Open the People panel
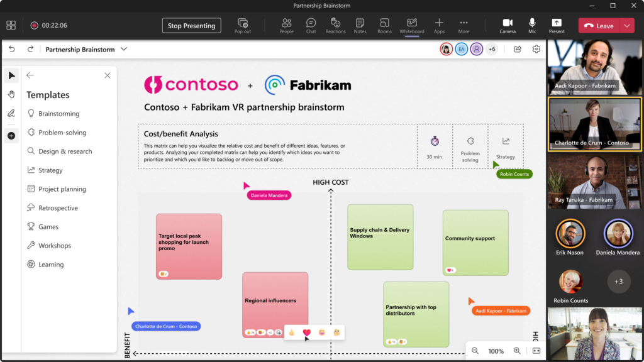The image size is (644, 362). [x=286, y=25]
